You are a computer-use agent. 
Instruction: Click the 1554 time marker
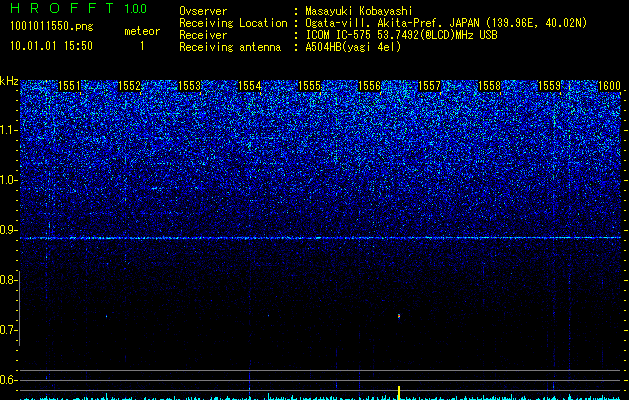250,86
